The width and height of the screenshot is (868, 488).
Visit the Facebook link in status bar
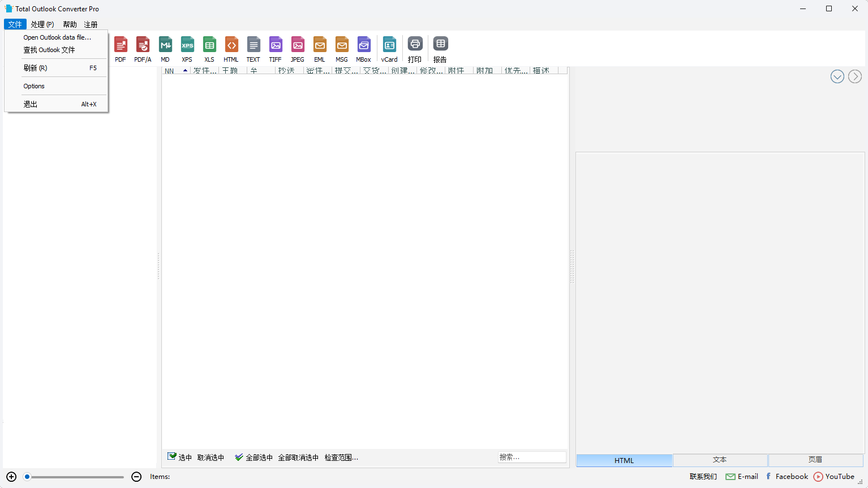787,477
